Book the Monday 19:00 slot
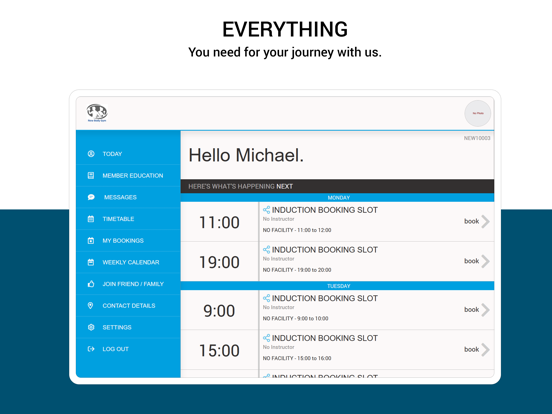The width and height of the screenshot is (552, 414). click(471, 261)
